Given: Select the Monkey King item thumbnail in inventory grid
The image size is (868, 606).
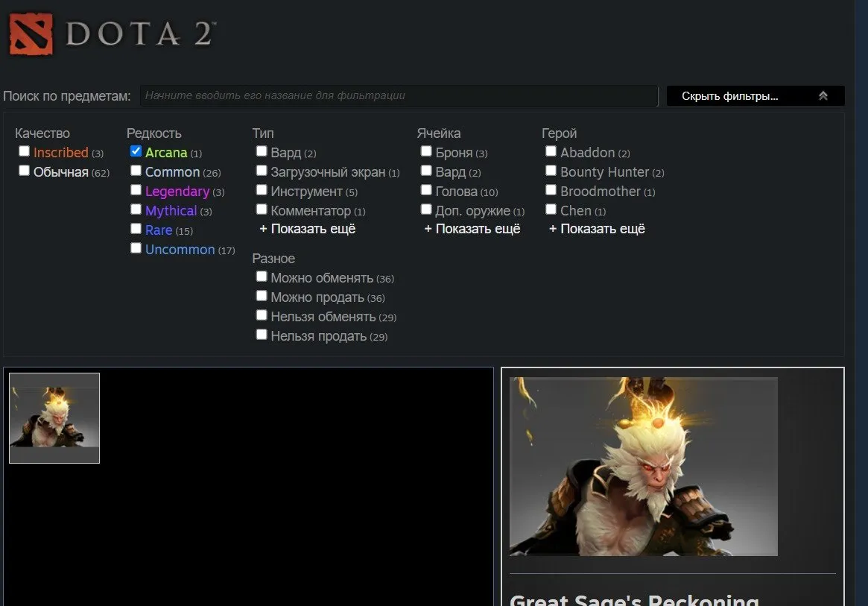Looking at the screenshot, I should click(54, 417).
